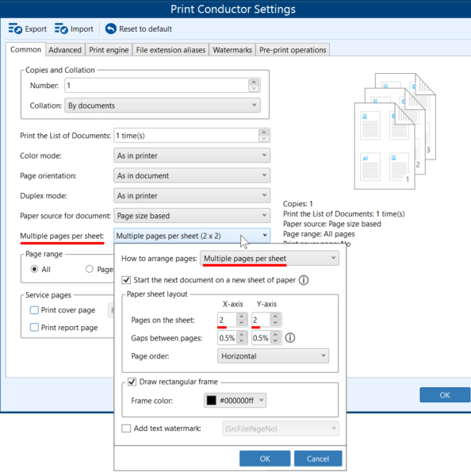Click the Import settings icon
The height and width of the screenshot is (476, 471).
point(61,29)
